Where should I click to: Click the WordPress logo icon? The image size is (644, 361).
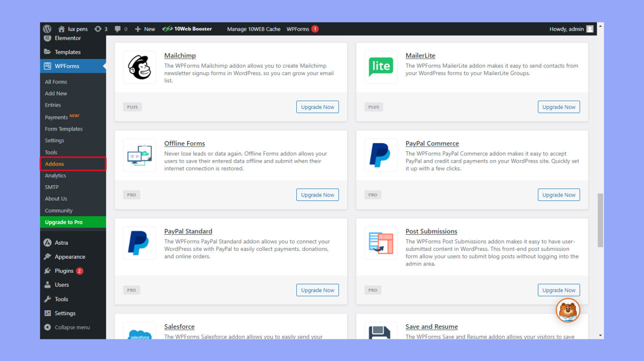click(47, 29)
